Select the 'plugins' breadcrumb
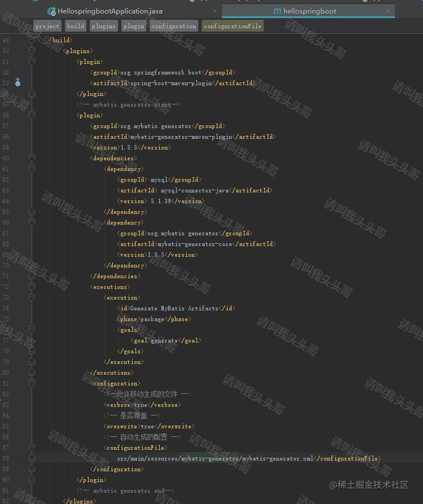The height and width of the screenshot is (504, 423). pyautogui.click(x=103, y=26)
